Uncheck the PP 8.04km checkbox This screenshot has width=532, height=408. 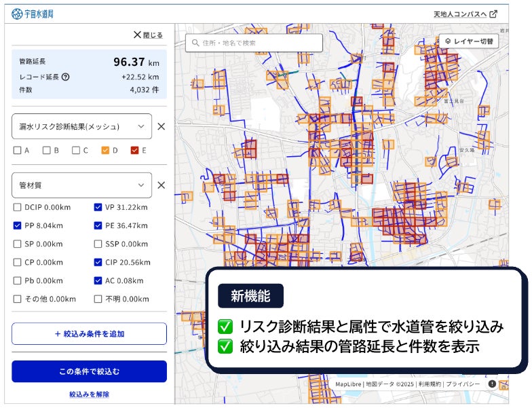pos(17,225)
